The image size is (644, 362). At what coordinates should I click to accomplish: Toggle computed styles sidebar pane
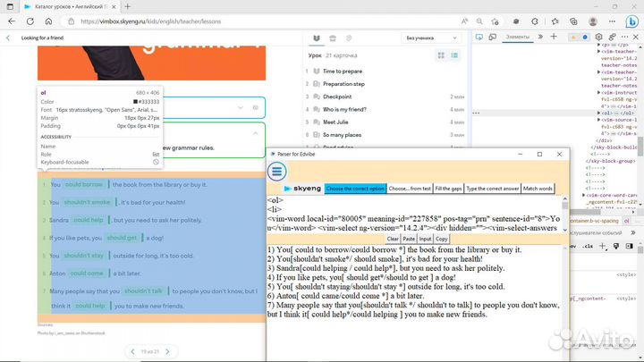click(x=629, y=247)
